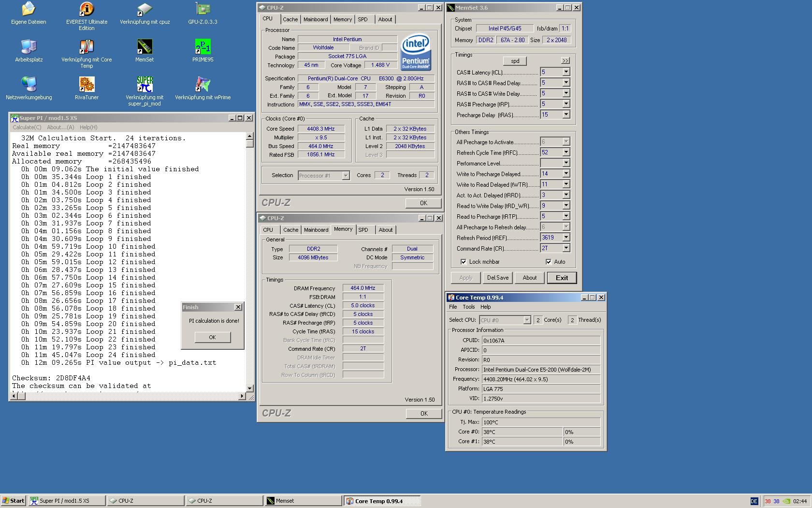Open the MemSet desktop shortcut icon
This screenshot has height=508, width=812.
point(145,47)
